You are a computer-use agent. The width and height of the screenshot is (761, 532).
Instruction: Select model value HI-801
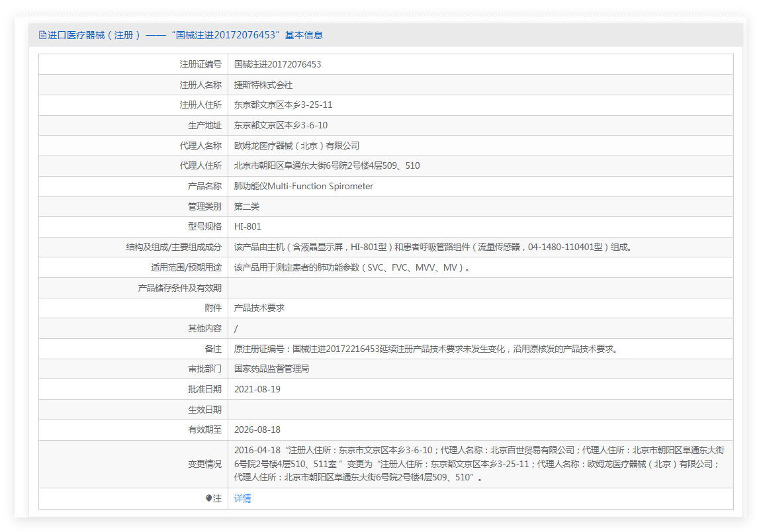pyautogui.click(x=247, y=227)
